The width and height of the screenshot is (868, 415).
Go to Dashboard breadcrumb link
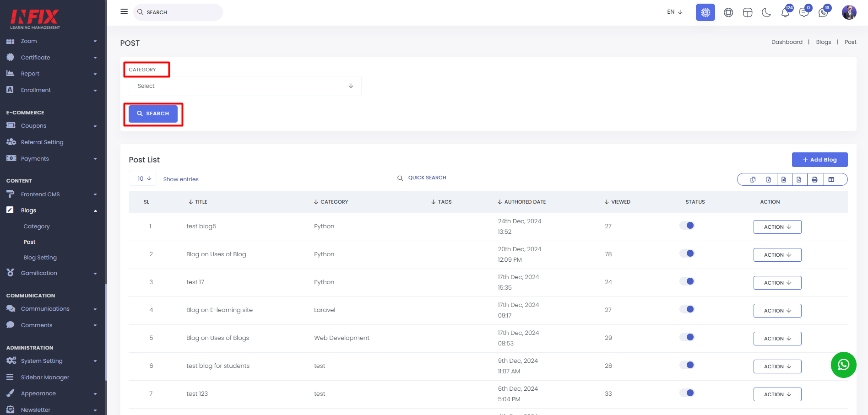coord(787,42)
